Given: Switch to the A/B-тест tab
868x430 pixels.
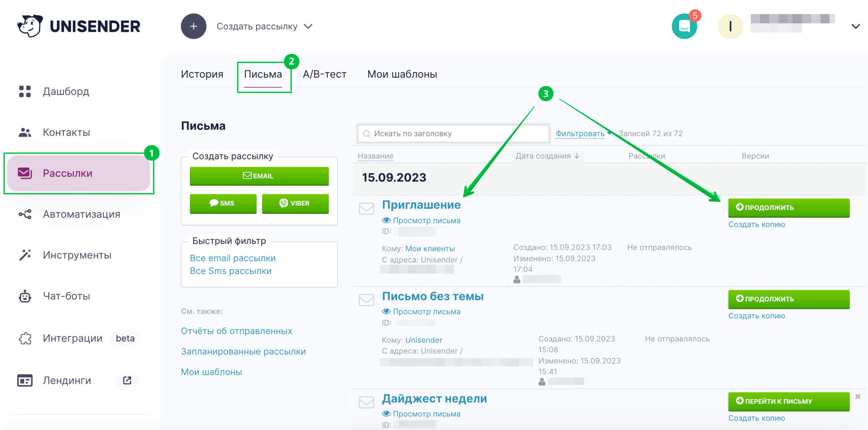Looking at the screenshot, I should 324,74.
